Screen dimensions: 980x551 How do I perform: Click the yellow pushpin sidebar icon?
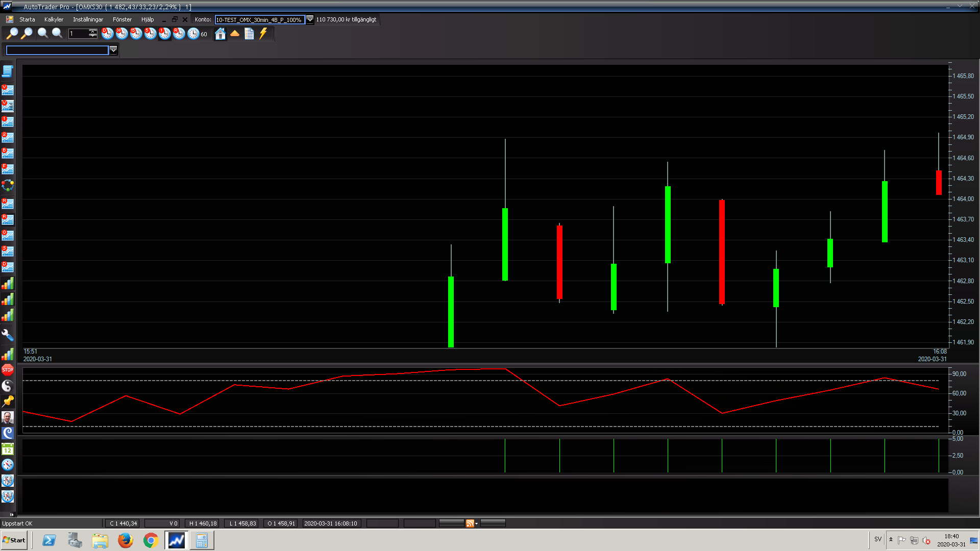(x=8, y=402)
